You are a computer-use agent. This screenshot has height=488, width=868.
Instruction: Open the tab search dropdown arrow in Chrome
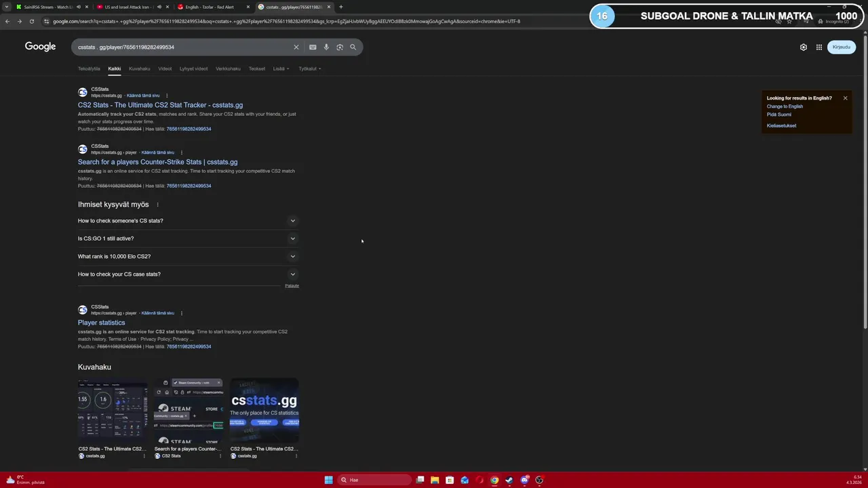(x=7, y=7)
